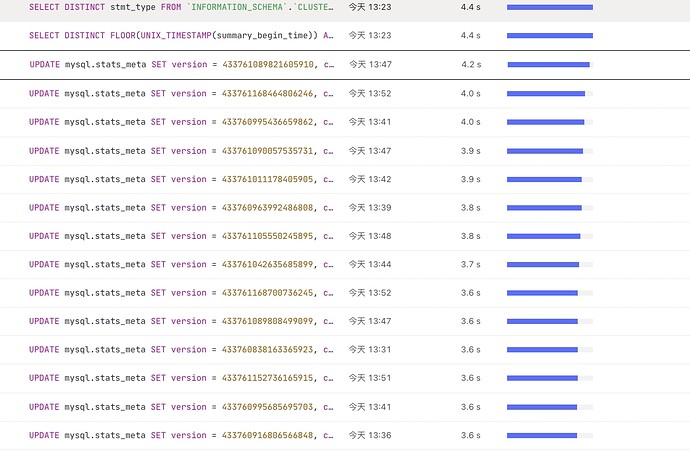
Task: Open UPDATE statement with version 433761089821605910
Action: click(180, 65)
